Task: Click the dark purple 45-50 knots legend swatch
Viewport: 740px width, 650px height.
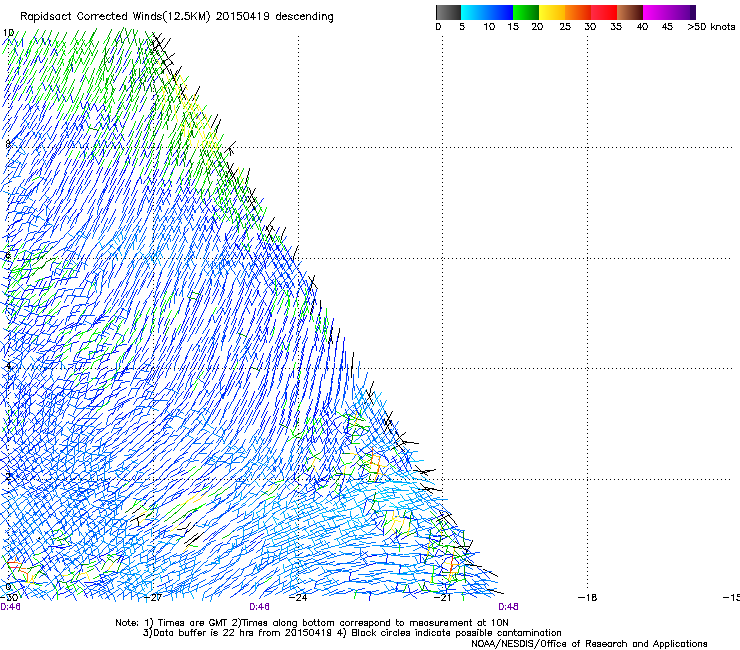Action: [682, 12]
